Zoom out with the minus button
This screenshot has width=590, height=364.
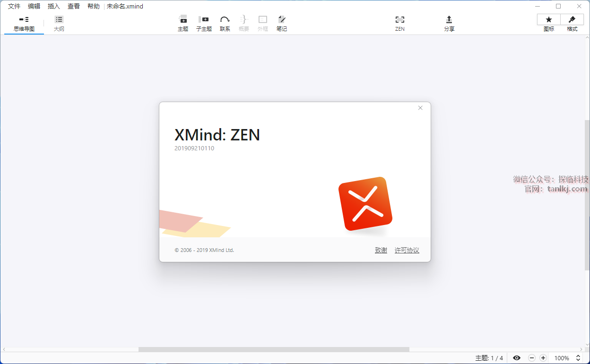pyautogui.click(x=532, y=358)
